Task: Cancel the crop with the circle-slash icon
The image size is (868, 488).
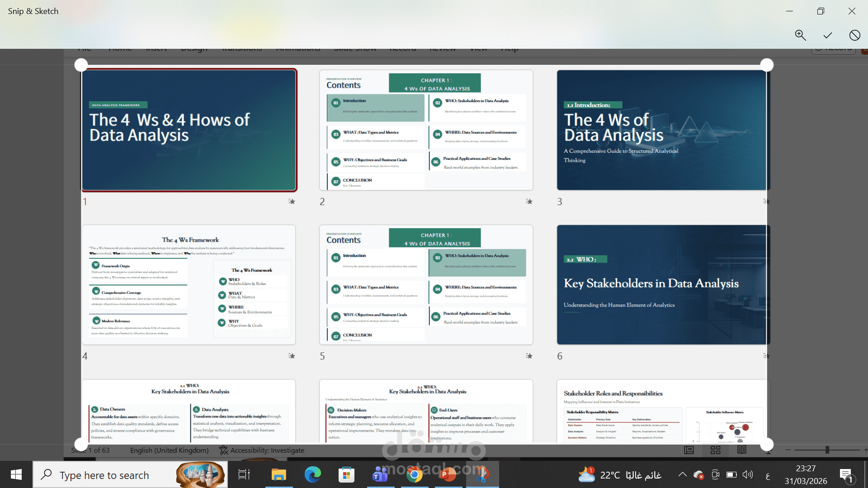Action: tap(854, 35)
